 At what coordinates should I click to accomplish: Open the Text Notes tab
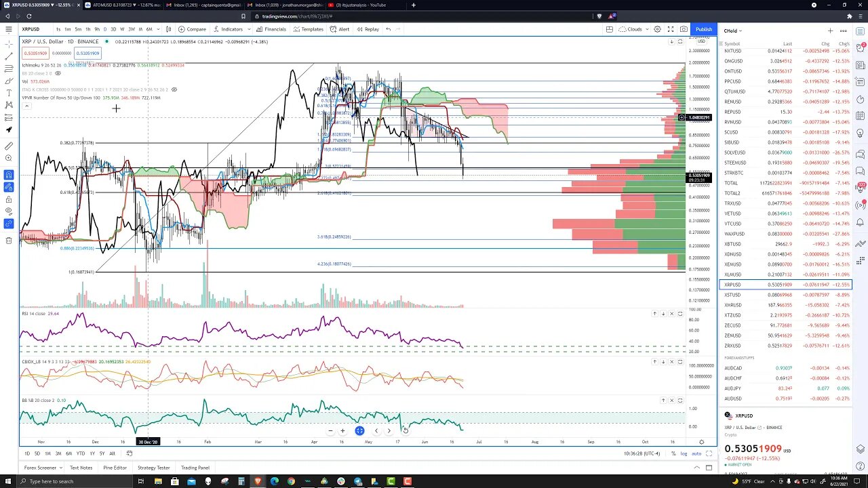pyautogui.click(x=81, y=468)
